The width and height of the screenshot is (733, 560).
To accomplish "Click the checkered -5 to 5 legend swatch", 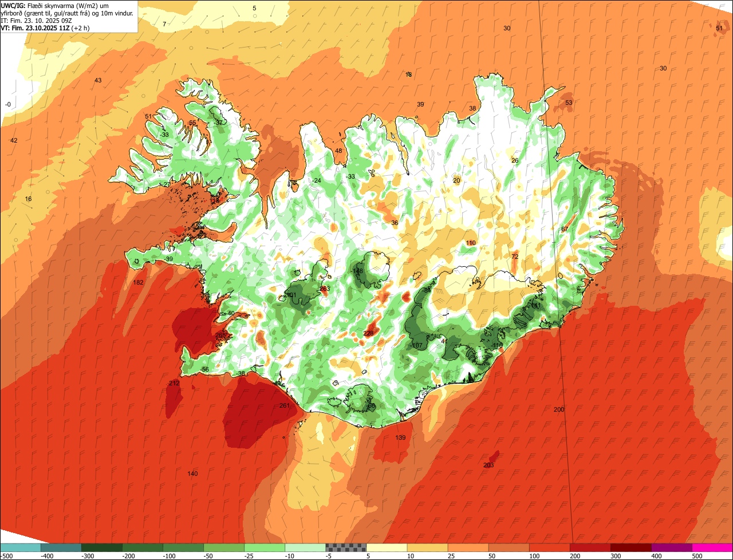I will click(x=345, y=547).
